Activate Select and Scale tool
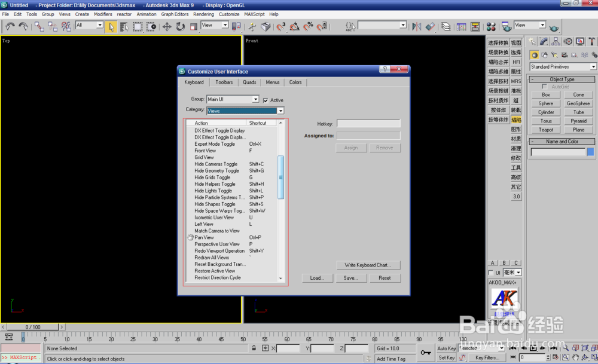The height and width of the screenshot is (364, 598). coord(193,26)
